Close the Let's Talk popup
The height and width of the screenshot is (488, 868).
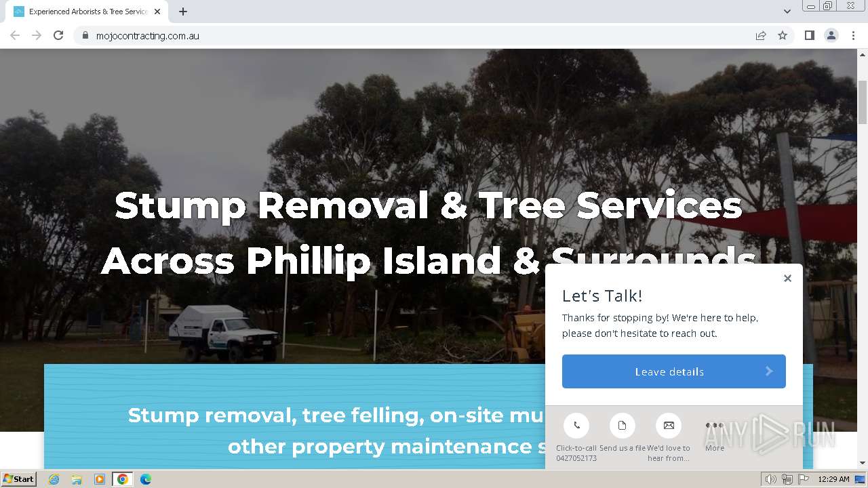[x=787, y=278]
